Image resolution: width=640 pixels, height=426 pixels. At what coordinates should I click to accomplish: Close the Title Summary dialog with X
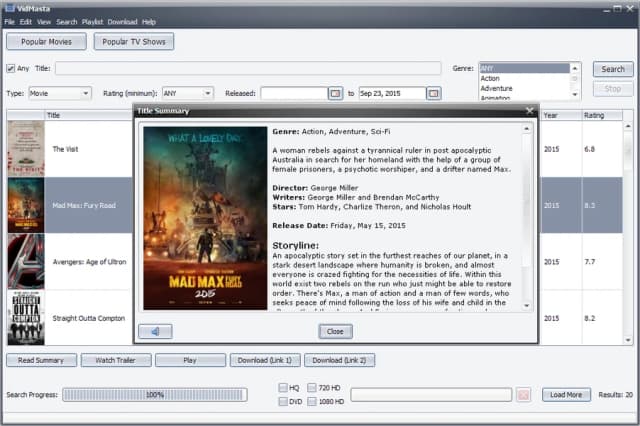(x=529, y=111)
